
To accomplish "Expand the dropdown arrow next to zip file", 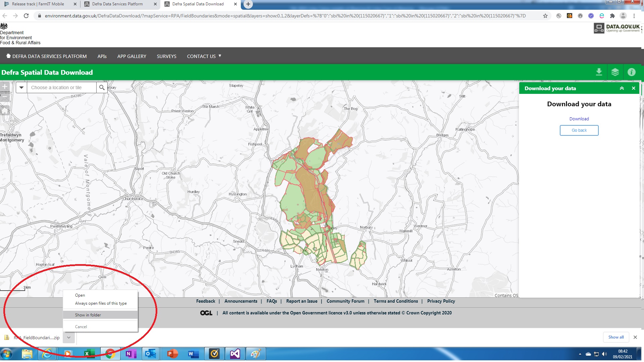I will 68,337.
